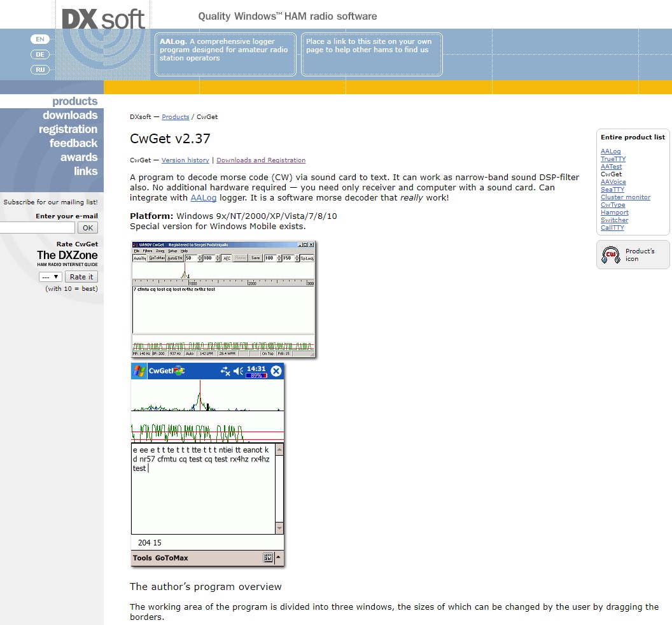Click the Products breadcrumb link

coord(176,117)
